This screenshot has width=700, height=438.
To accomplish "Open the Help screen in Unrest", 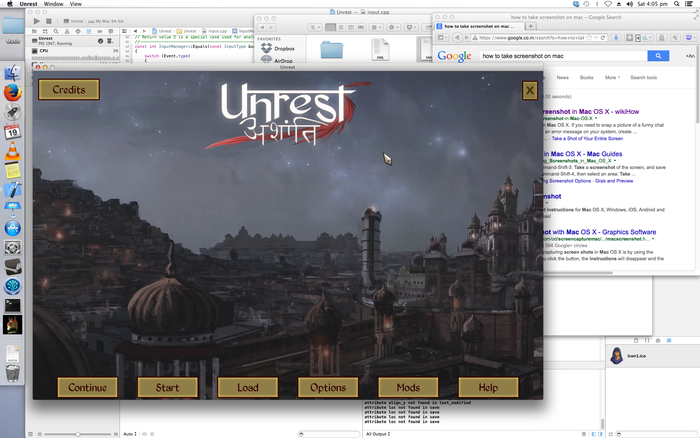I will coord(488,388).
